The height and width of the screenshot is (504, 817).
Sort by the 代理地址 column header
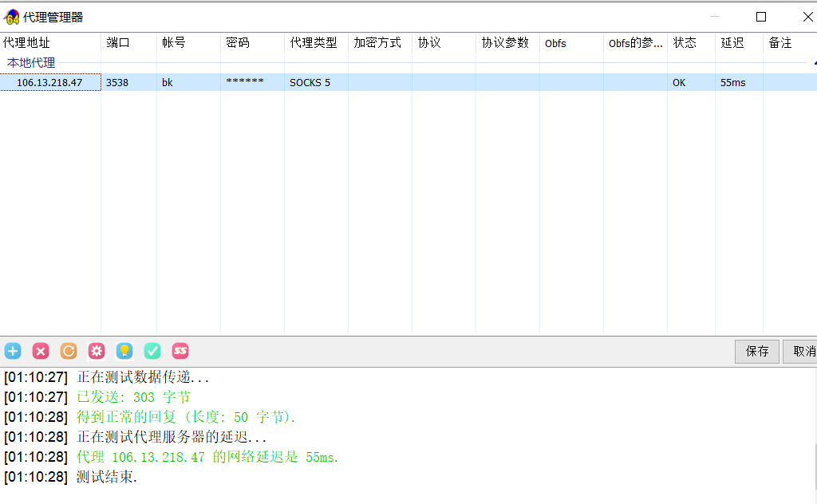coord(50,43)
